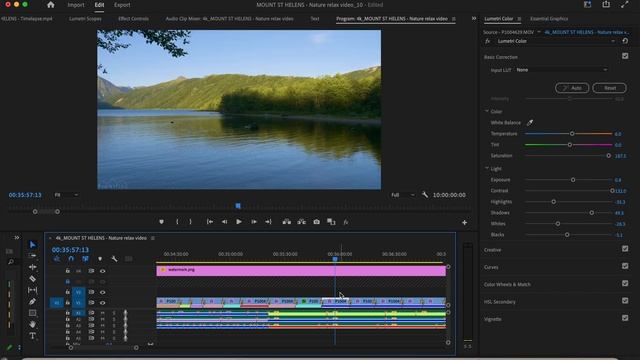This screenshot has height=360, width=640.
Task: Open timeline display settings wrench
Action: [114, 259]
